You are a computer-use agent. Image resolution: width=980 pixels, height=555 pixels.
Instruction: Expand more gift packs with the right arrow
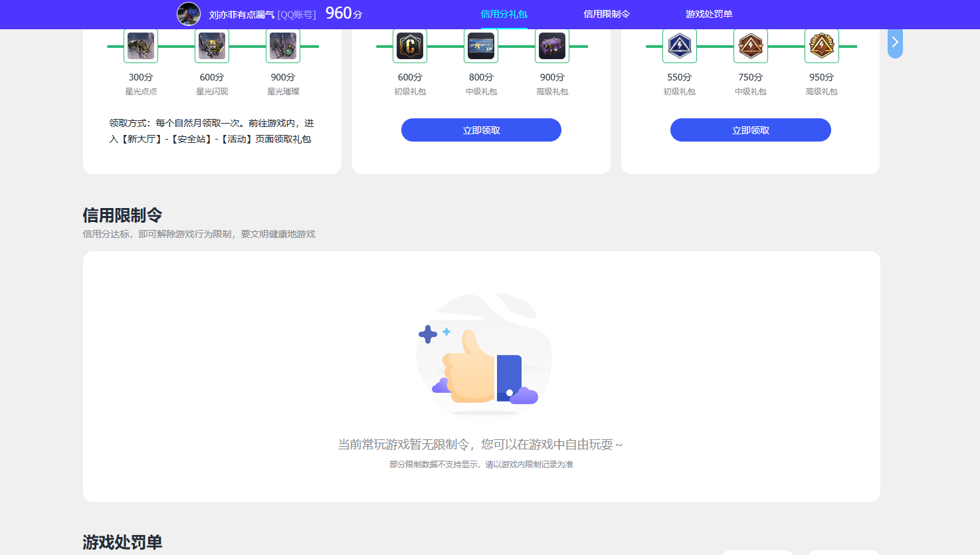(895, 42)
